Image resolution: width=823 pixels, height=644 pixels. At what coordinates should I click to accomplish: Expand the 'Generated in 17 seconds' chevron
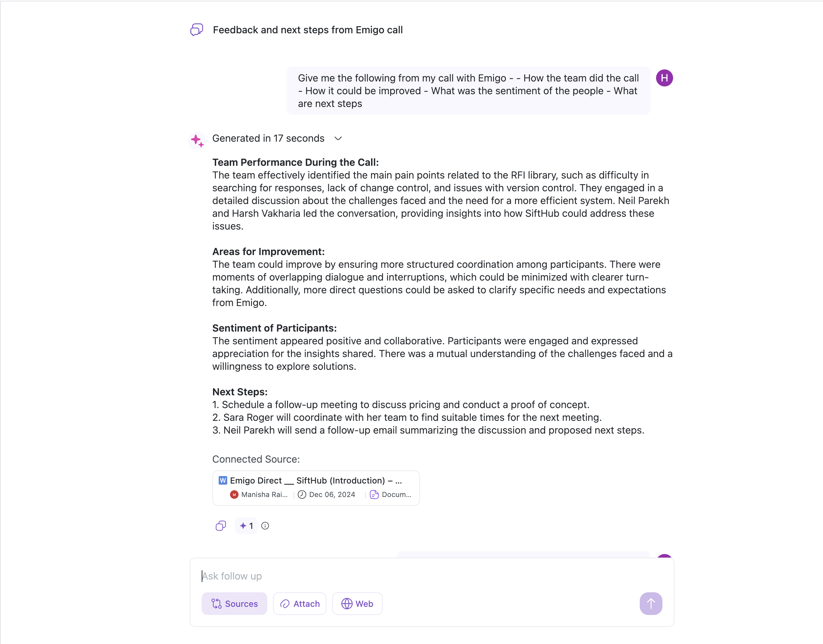(338, 139)
